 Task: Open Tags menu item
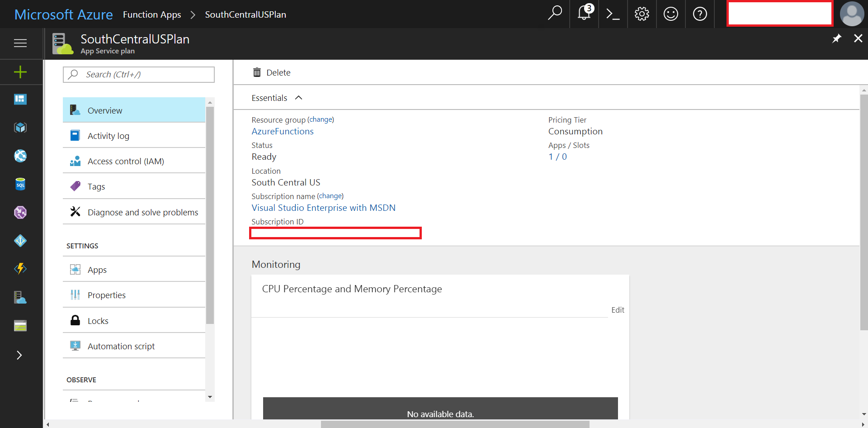click(134, 186)
